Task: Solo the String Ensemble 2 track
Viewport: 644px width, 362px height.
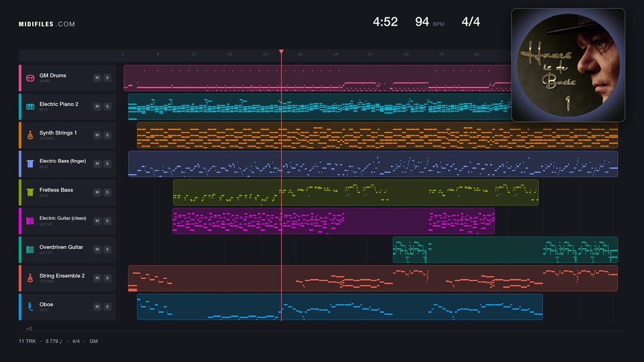Action: click(107, 278)
